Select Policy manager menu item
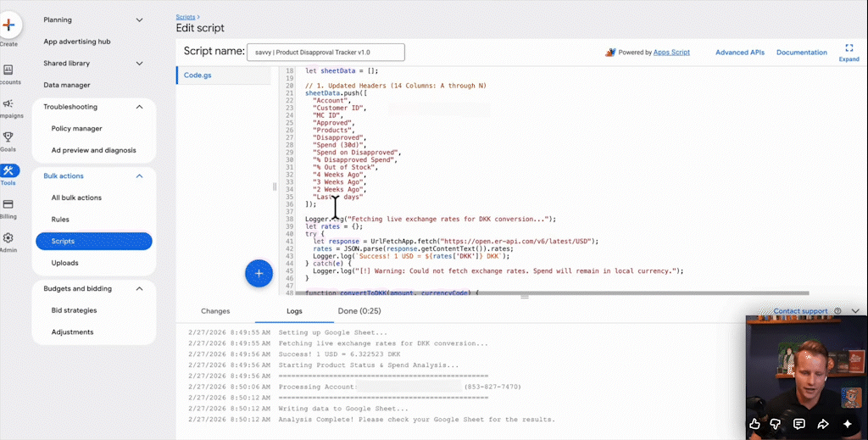The width and height of the screenshot is (868, 440). 76,129
